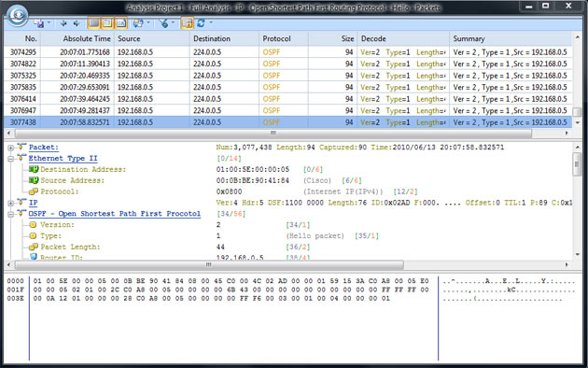The image size is (588, 368).
Task: Select the Source Address: field
Action: [x=73, y=180]
